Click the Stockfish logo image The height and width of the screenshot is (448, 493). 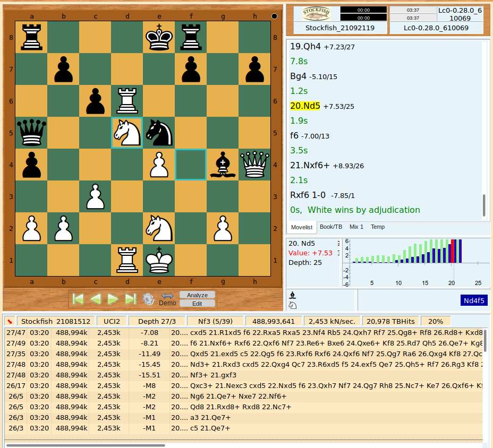tap(316, 13)
